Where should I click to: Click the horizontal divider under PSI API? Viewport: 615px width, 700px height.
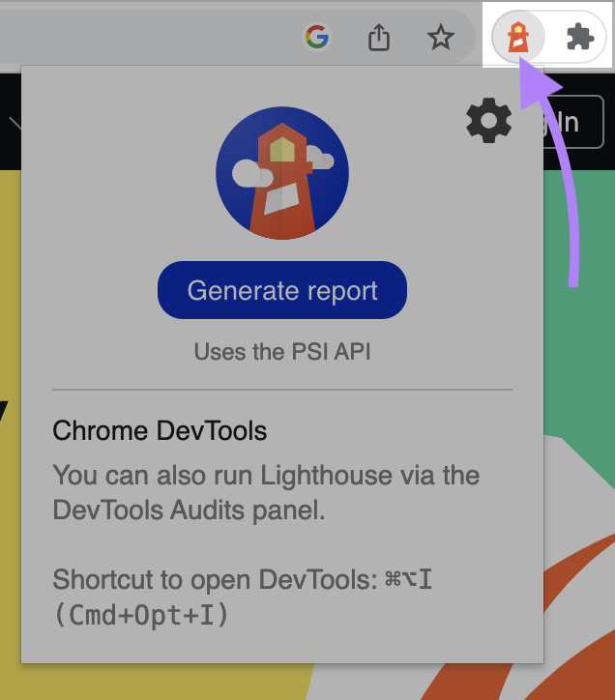coord(281,390)
